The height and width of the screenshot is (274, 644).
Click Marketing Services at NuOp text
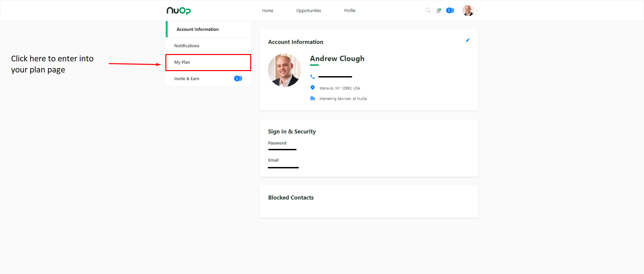[x=343, y=99]
